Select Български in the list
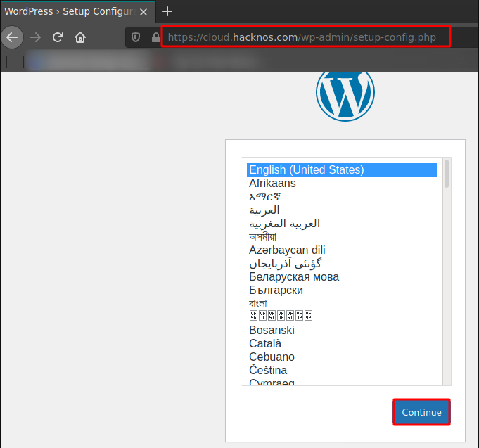The image size is (479, 448). pyautogui.click(x=342, y=290)
